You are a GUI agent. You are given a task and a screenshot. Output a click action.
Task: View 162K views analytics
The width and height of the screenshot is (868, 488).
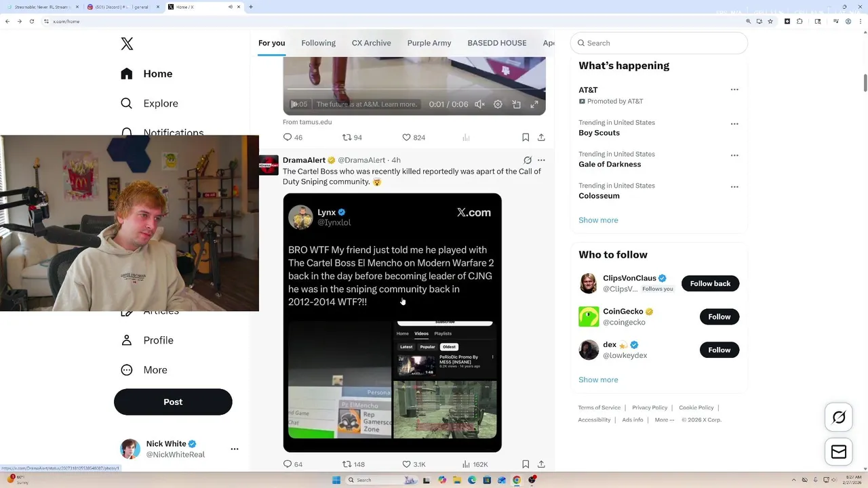pos(475,464)
